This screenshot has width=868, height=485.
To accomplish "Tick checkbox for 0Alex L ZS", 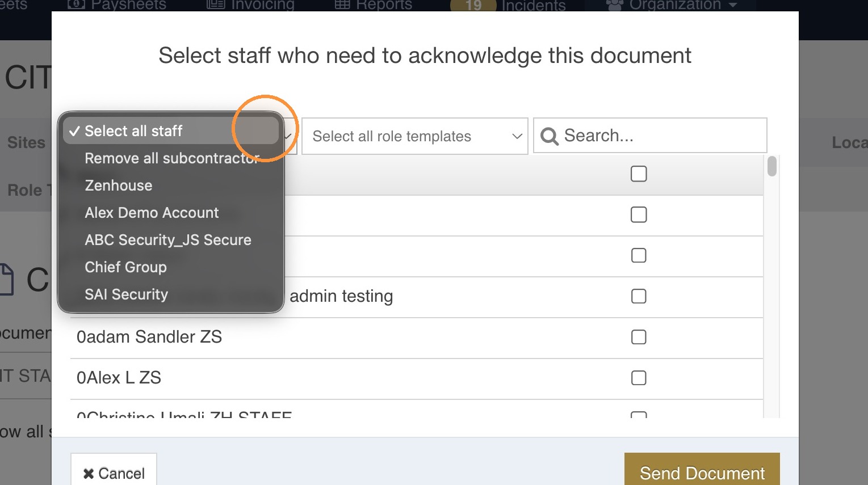I will (639, 378).
